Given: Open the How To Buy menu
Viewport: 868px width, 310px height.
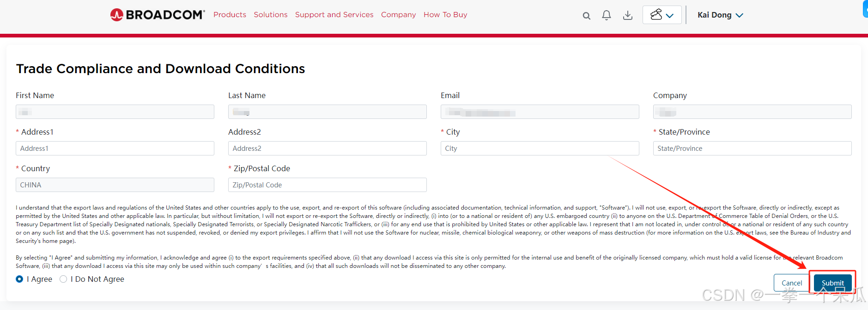Looking at the screenshot, I should pos(445,15).
